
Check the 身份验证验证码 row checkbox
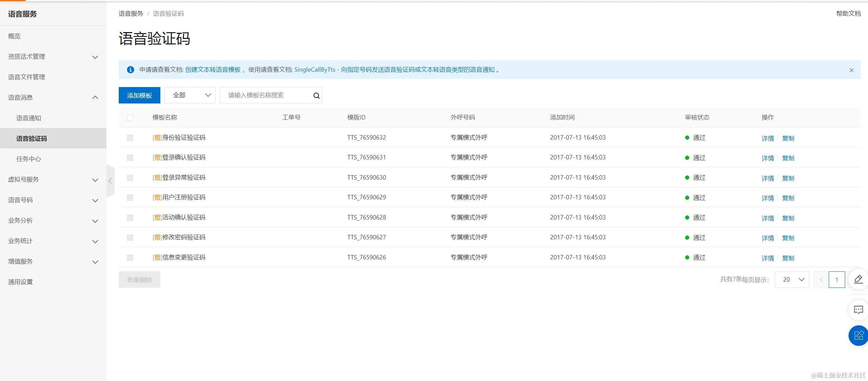click(x=130, y=138)
